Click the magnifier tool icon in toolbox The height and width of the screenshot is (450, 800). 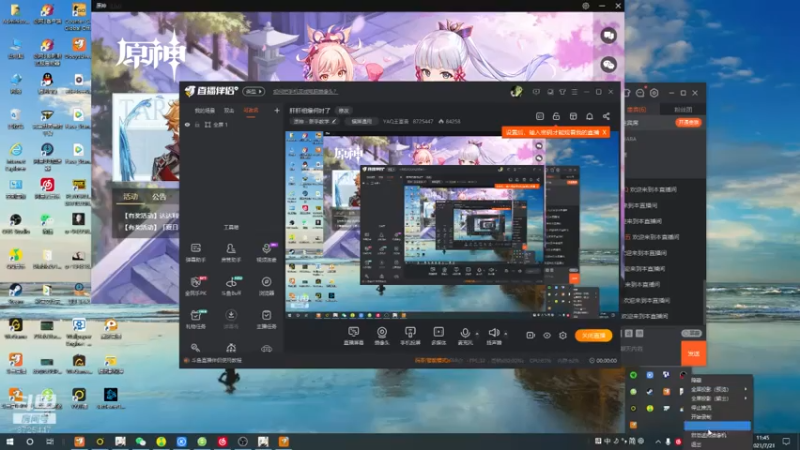195,348
